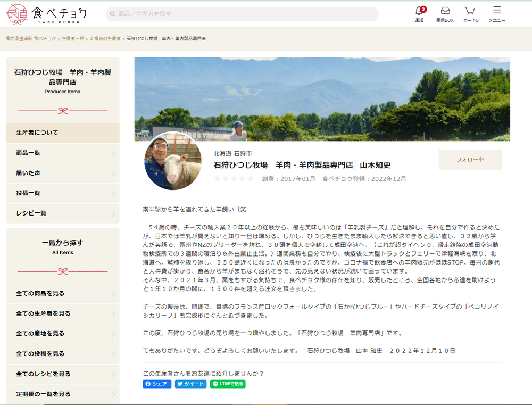Click the Tabe Choku logo
532x405 pixels.
[x=46, y=14]
